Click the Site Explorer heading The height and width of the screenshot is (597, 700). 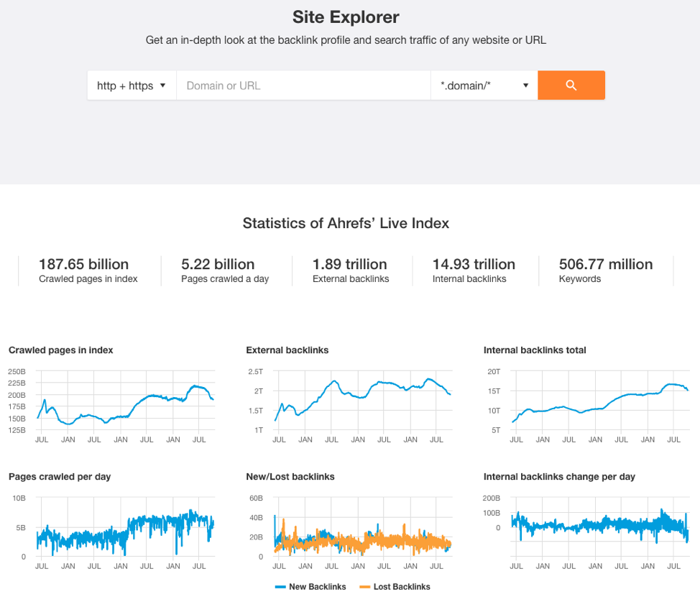pos(346,17)
